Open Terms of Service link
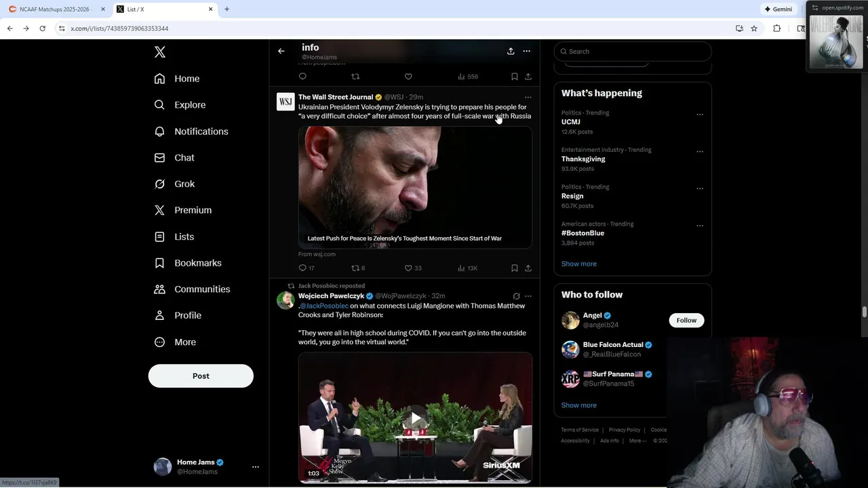This screenshot has height=488, width=868. (580, 430)
